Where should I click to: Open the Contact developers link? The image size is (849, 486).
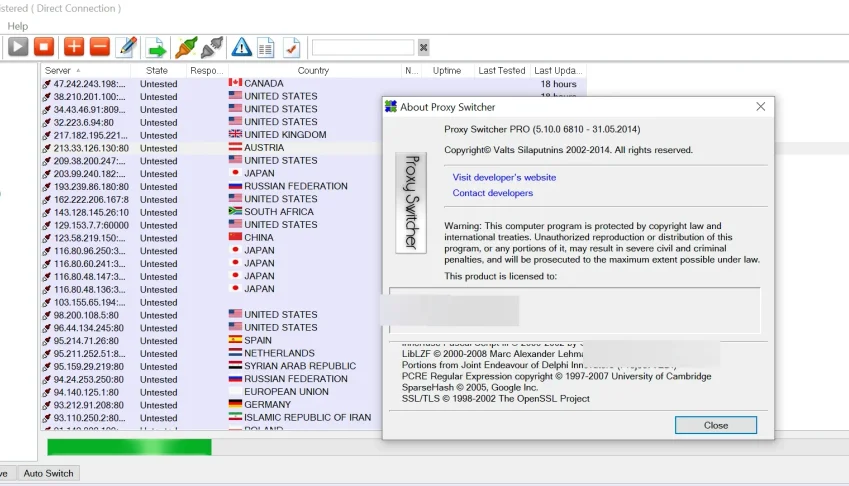tap(493, 193)
